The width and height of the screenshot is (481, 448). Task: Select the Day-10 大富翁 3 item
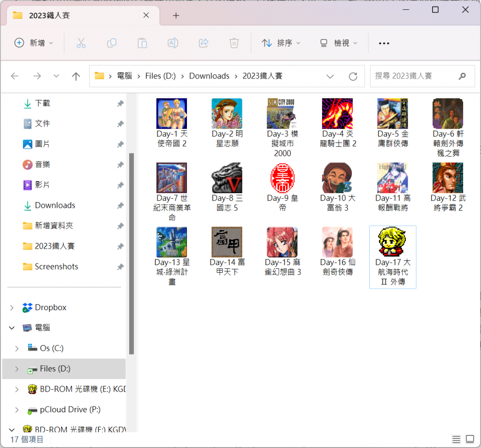click(337, 187)
